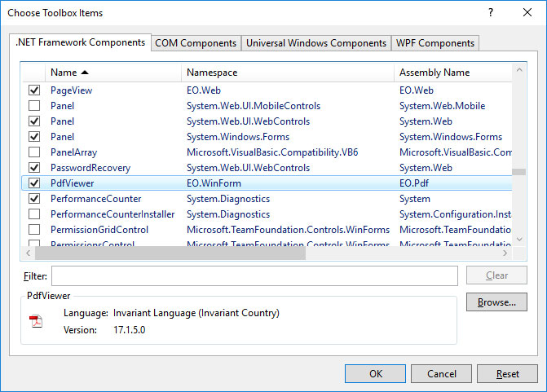Click the System.Configuration.Inst assembly cell
Viewport: 547px width, 392px height.
[x=455, y=214]
